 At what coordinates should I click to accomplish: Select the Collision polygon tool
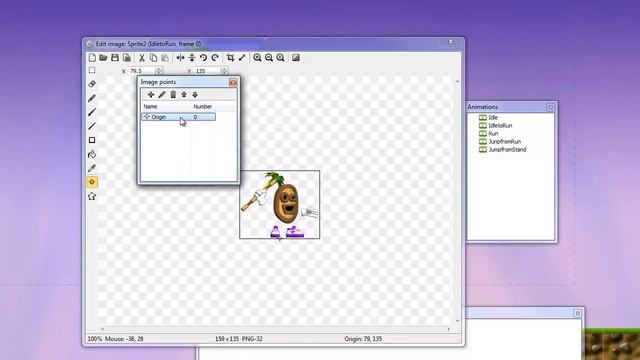click(92, 196)
